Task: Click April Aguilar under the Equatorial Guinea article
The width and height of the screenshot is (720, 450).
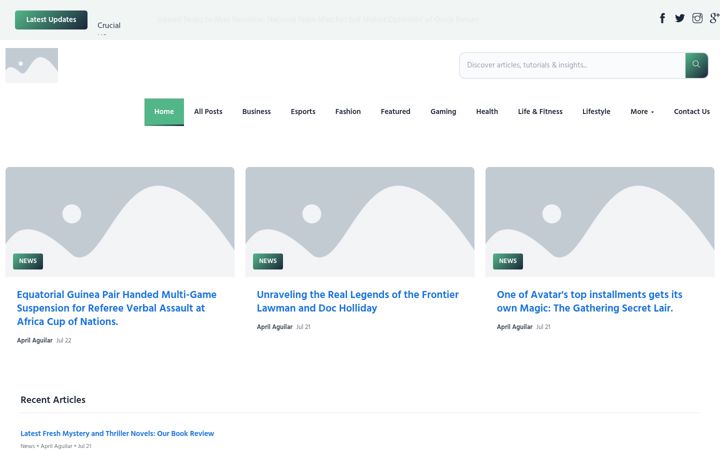Action: coord(34,340)
